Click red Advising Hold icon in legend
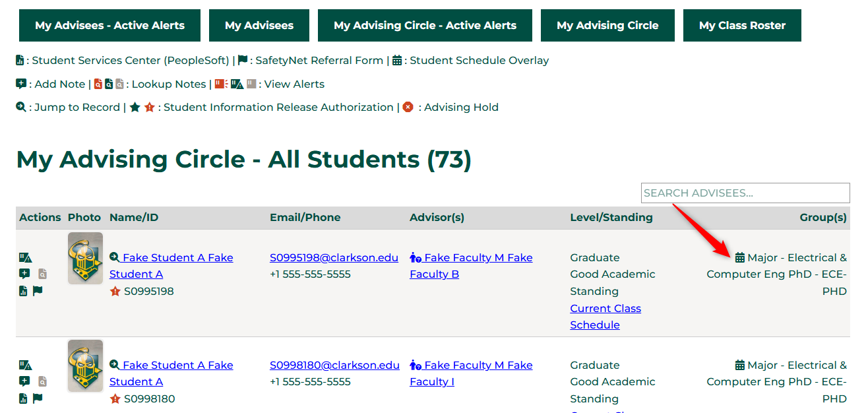The width and height of the screenshot is (868, 413). [x=408, y=108]
